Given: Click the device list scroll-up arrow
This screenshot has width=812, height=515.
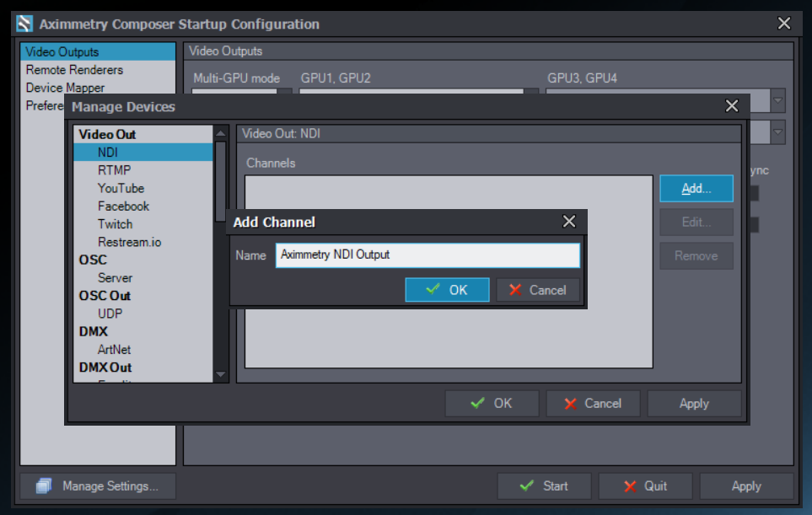Looking at the screenshot, I should [x=221, y=133].
